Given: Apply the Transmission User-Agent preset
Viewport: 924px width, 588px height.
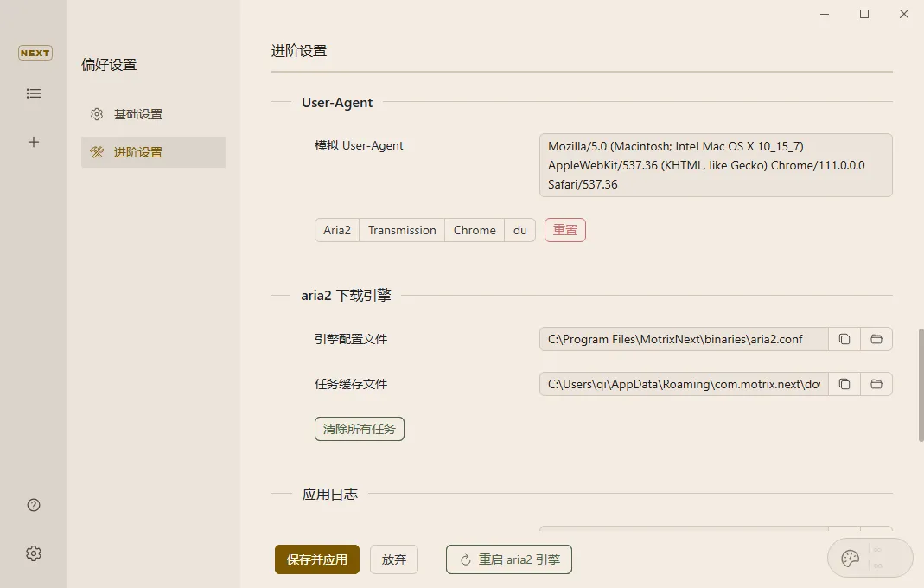Looking at the screenshot, I should tap(402, 230).
